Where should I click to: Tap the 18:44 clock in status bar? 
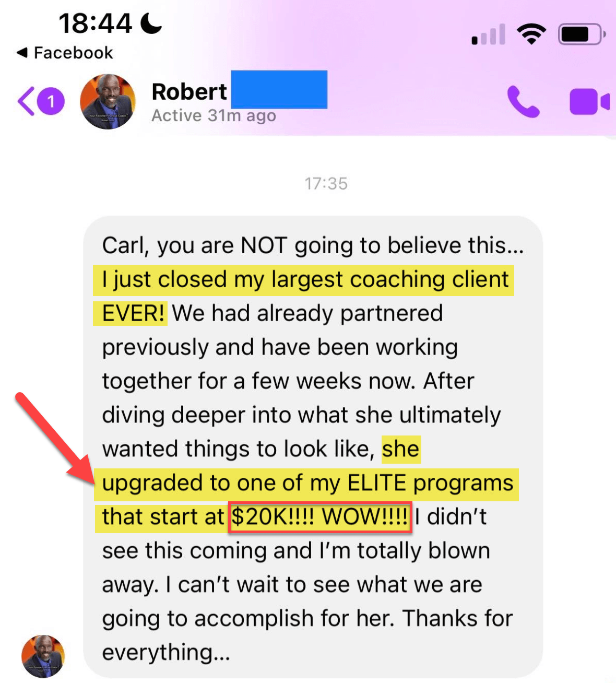(x=95, y=23)
